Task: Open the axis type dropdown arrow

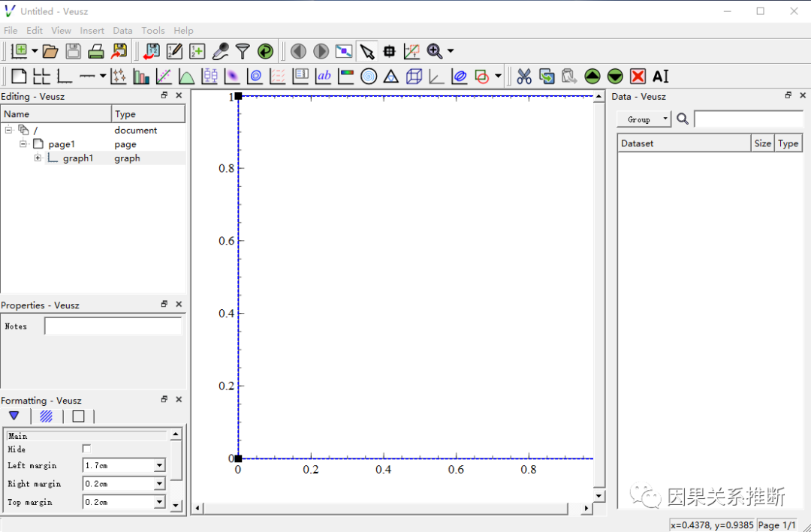Action: click(103, 77)
